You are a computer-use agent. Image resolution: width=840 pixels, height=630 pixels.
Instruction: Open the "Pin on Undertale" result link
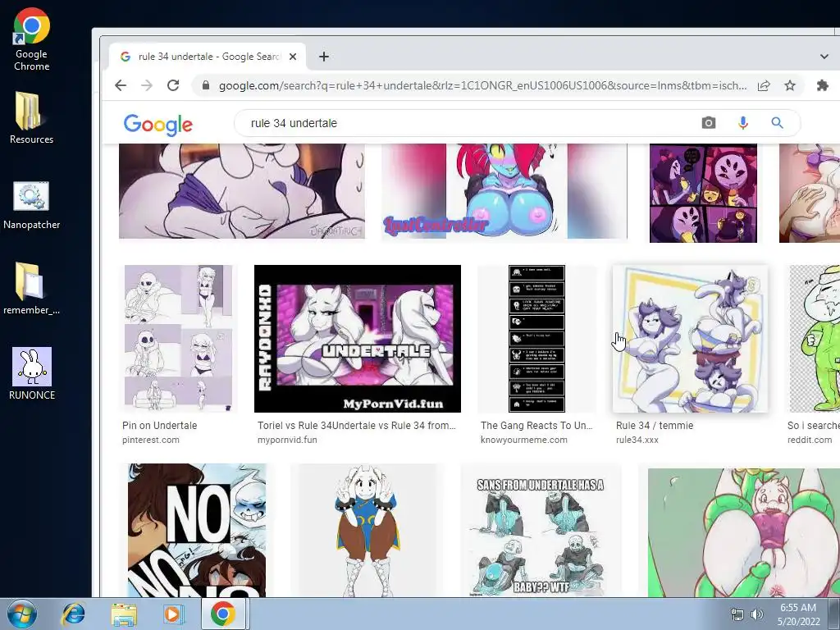click(160, 426)
